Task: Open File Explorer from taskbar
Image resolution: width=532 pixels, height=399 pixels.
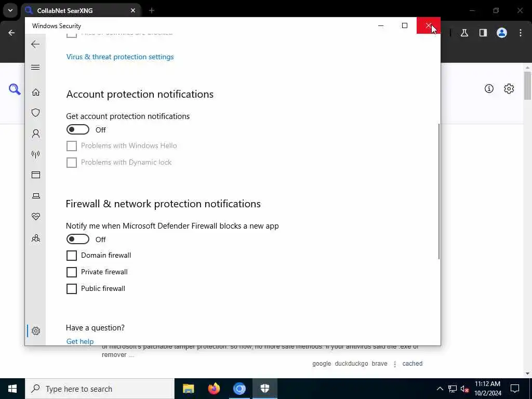Action: pos(188,389)
